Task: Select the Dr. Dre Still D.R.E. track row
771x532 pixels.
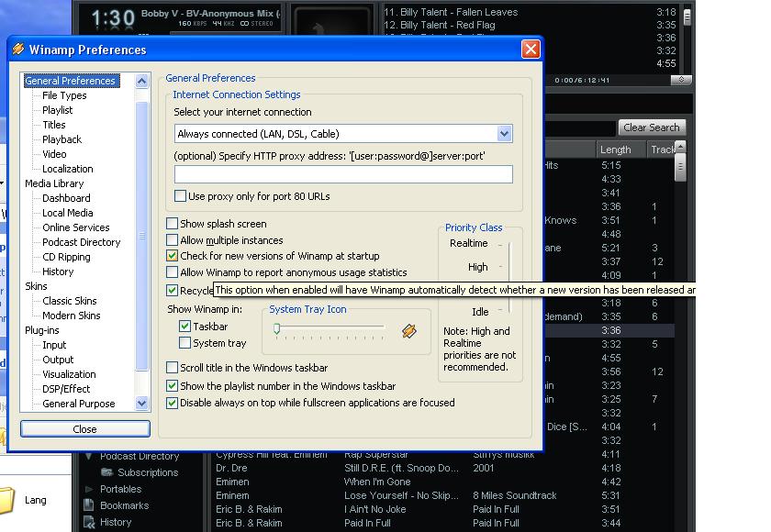Action: click(442, 468)
